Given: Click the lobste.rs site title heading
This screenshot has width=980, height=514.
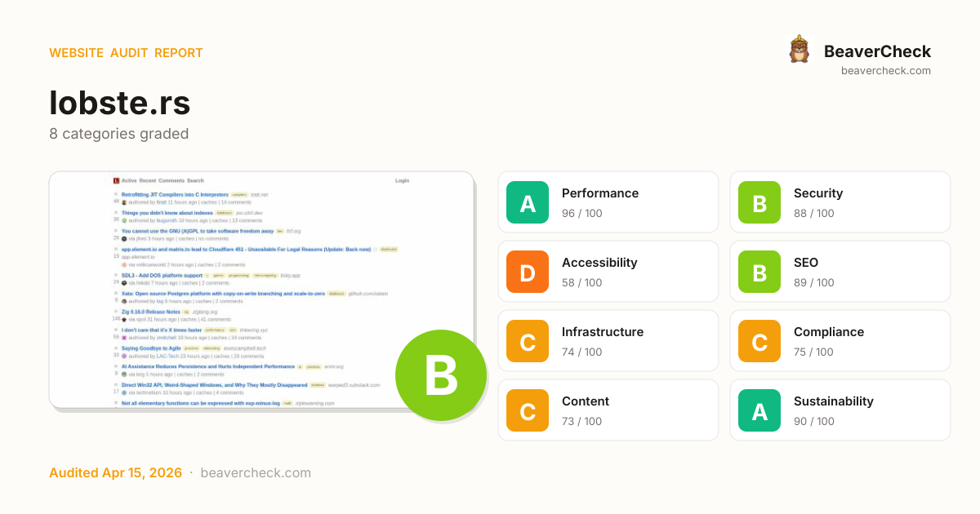Looking at the screenshot, I should coord(120,103).
